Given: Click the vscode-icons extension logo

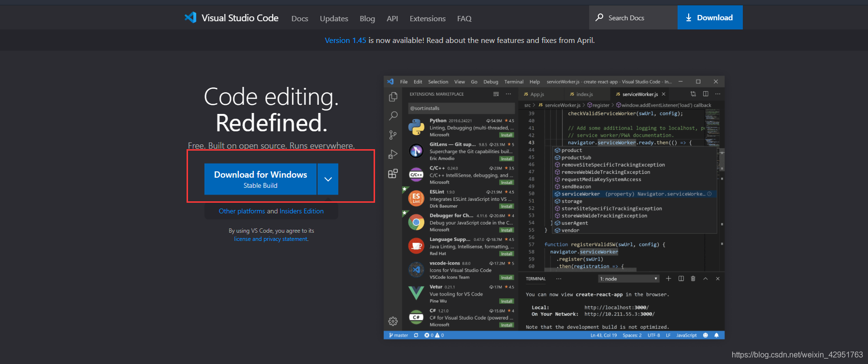Looking at the screenshot, I should tap(416, 270).
